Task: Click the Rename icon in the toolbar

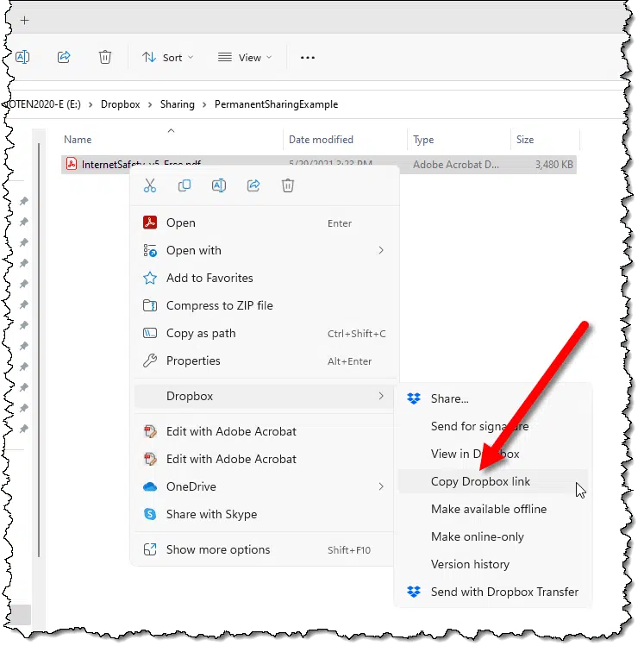Action: [x=22, y=57]
